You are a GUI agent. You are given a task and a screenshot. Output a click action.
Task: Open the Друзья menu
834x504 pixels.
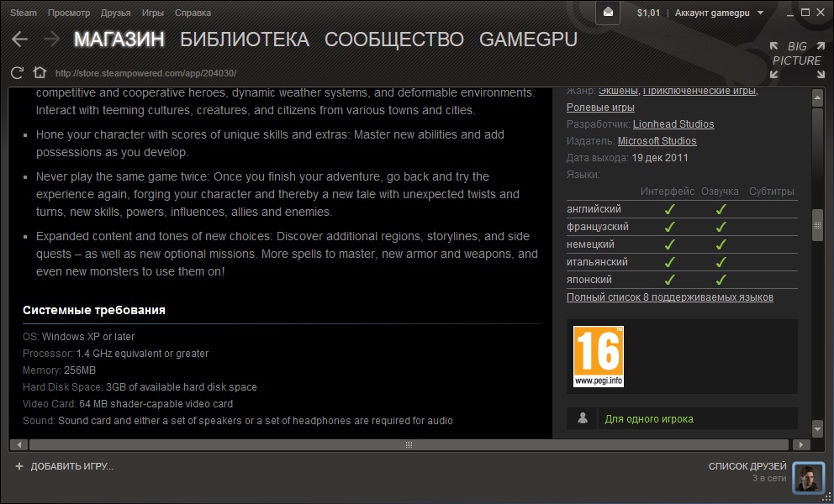[115, 13]
